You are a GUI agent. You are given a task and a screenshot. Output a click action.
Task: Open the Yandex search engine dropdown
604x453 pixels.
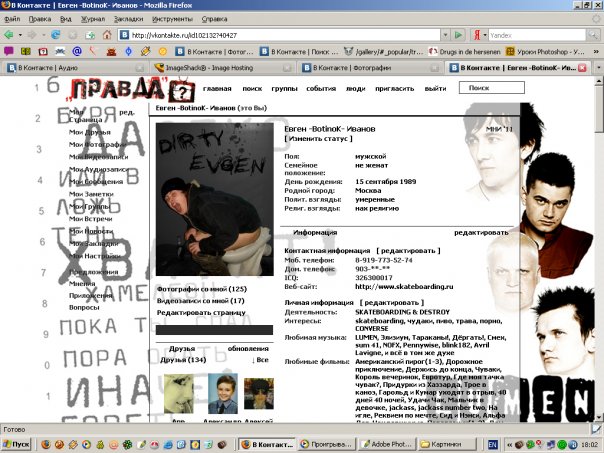485,35
